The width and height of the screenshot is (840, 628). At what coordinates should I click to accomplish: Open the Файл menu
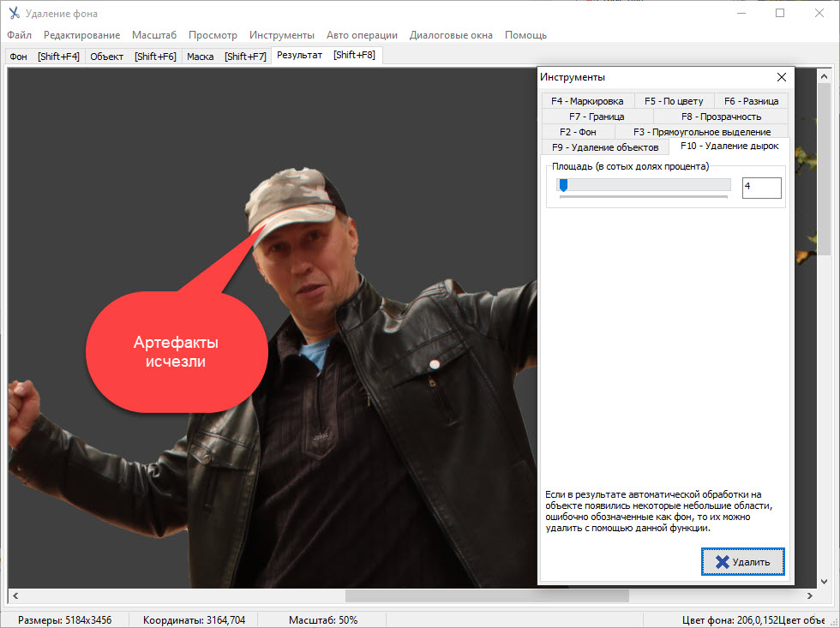[x=19, y=35]
